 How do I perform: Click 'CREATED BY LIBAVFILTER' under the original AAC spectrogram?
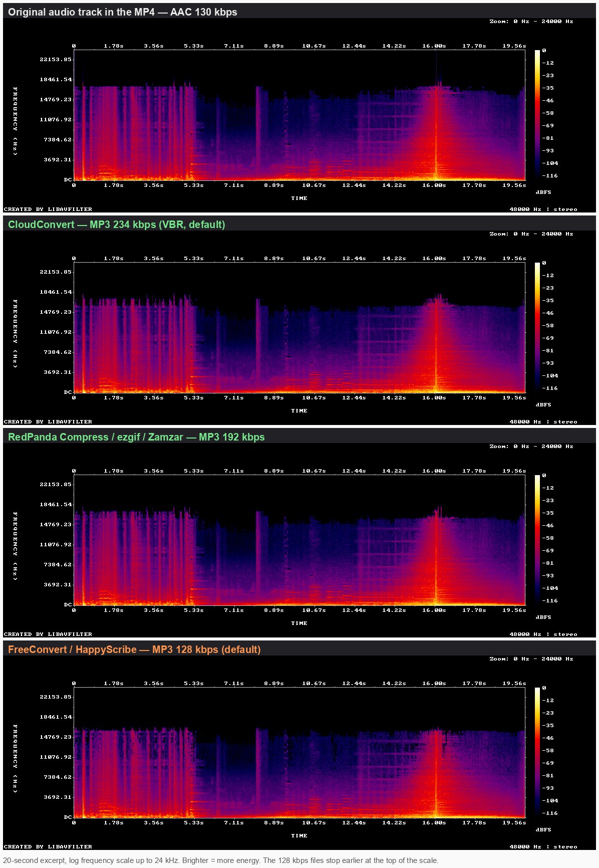click(48, 209)
